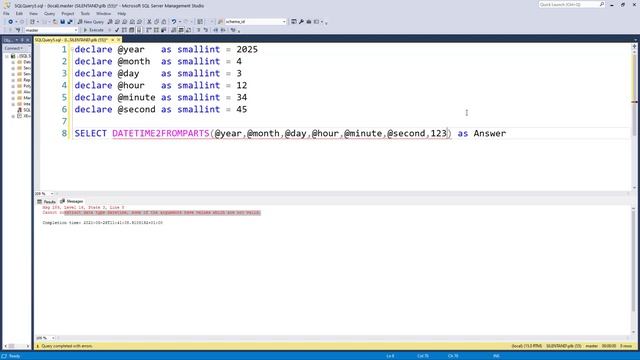This screenshot has width=640, height=360.
Task: Click 'Query completed with errors' status text
Action: pyautogui.click(x=67, y=346)
